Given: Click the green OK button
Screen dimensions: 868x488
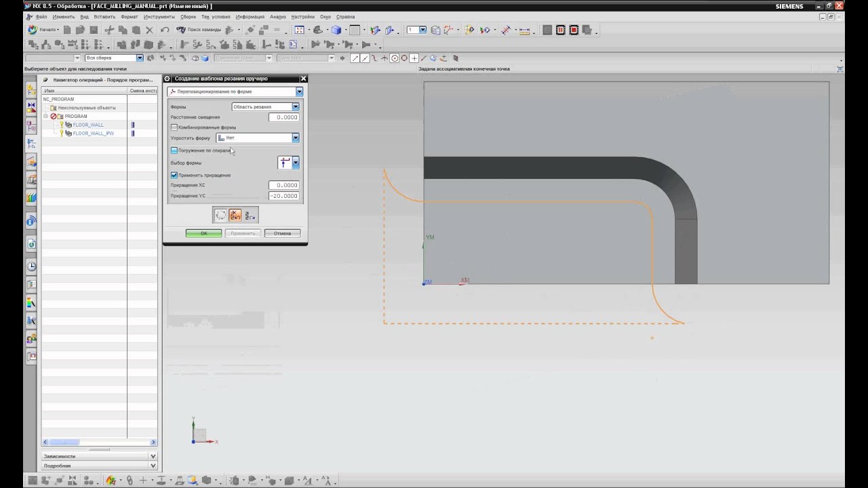Looking at the screenshot, I should click(203, 233).
